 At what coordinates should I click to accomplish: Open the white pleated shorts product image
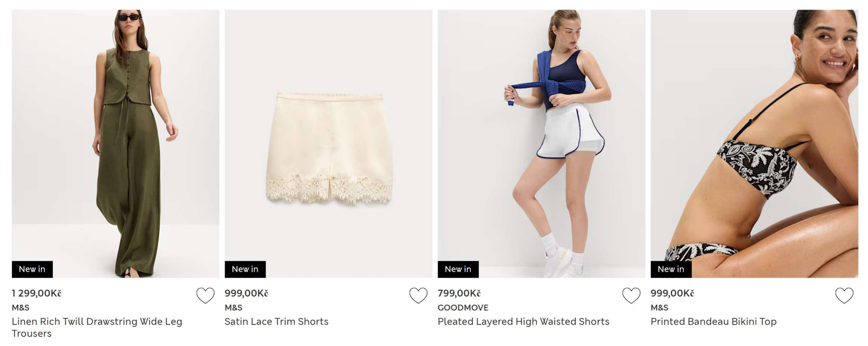tap(541, 144)
